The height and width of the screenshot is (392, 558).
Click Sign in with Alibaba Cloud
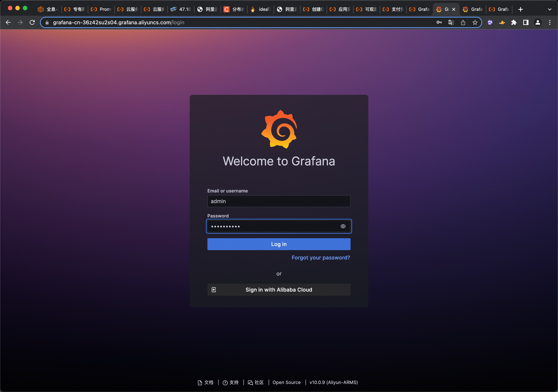coord(279,290)
